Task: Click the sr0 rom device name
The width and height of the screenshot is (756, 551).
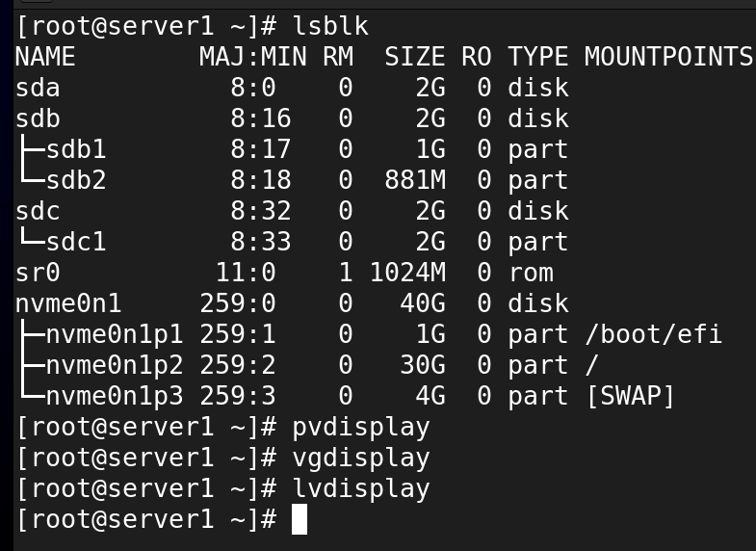Action: pyautogui.click(x=38, y=273)
